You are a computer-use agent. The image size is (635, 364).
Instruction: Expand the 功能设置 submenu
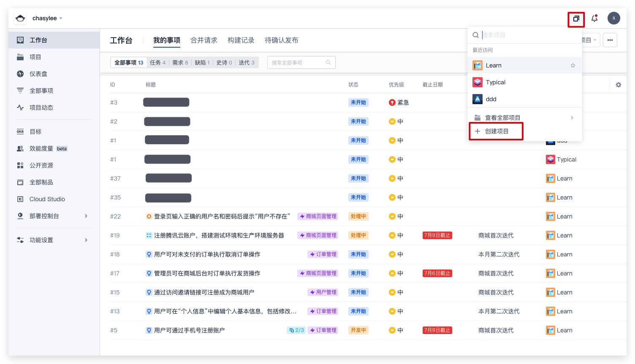tap(86, 240)
